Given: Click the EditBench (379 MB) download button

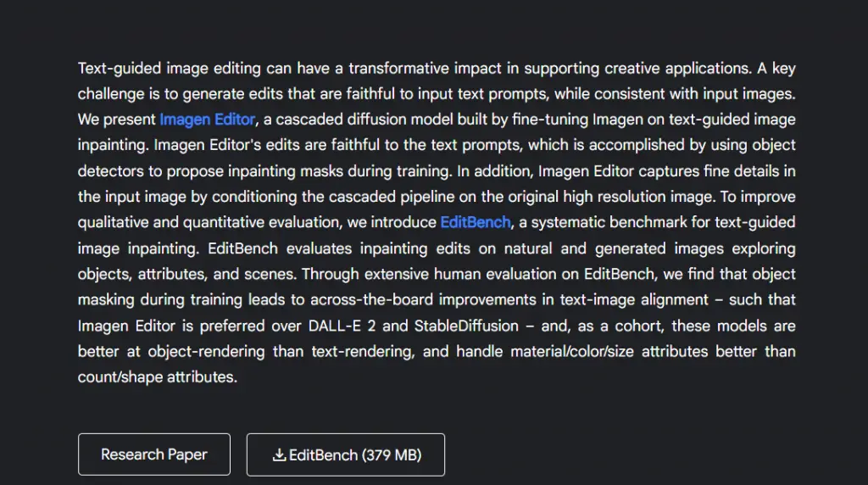Looking at the screenshot, I should pyautogui.click(x=346, y=455).
